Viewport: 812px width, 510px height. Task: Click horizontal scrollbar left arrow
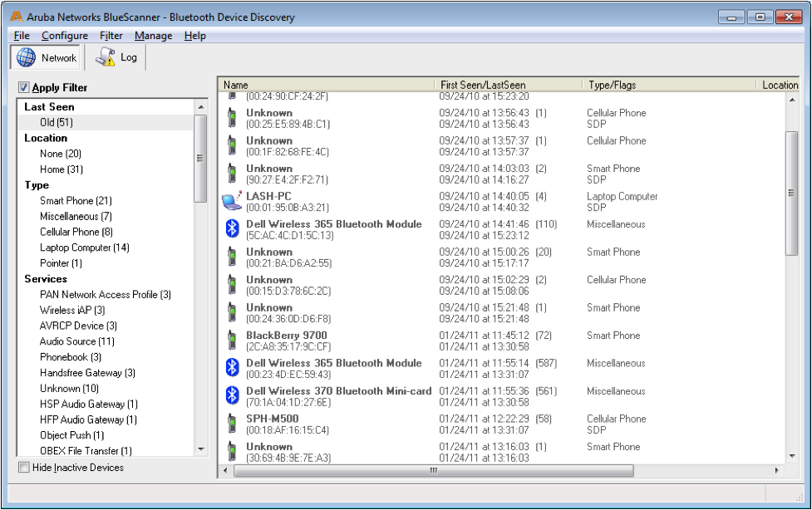[225, 471]
